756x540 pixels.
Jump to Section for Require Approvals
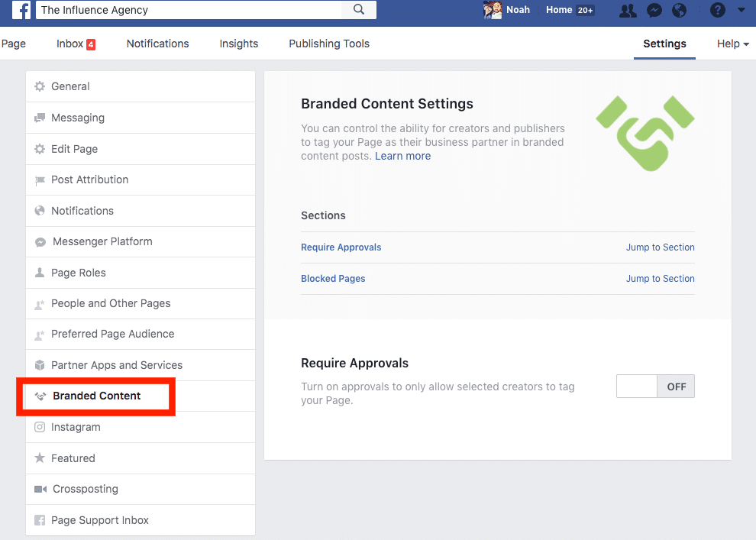coord(660,247)
